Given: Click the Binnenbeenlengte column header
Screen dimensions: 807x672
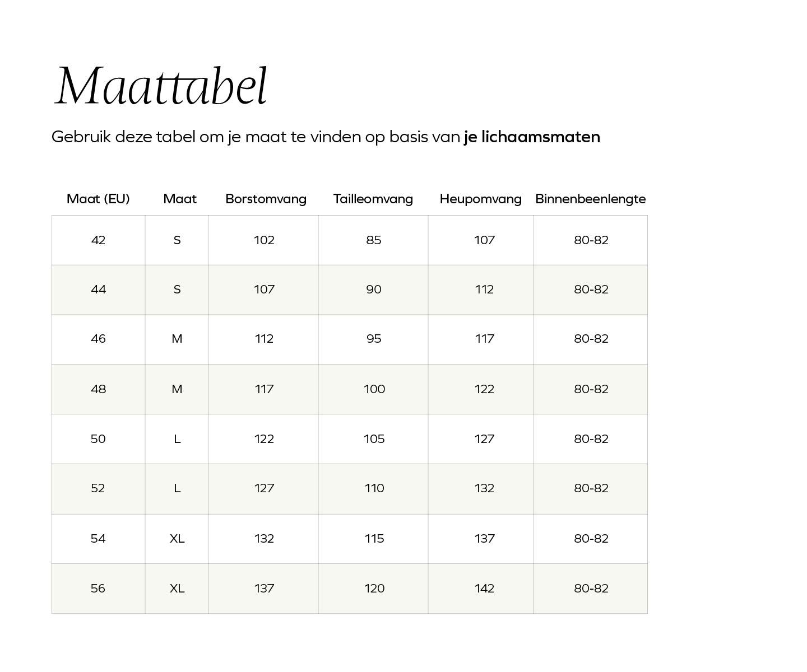Looking at the screenshot, I should pos(590,199).
